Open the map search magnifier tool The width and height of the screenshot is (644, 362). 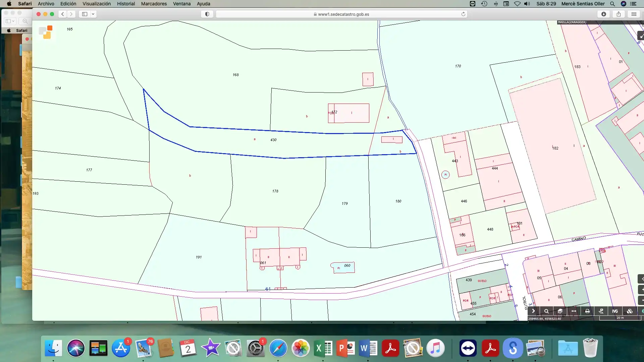(546, 311)
